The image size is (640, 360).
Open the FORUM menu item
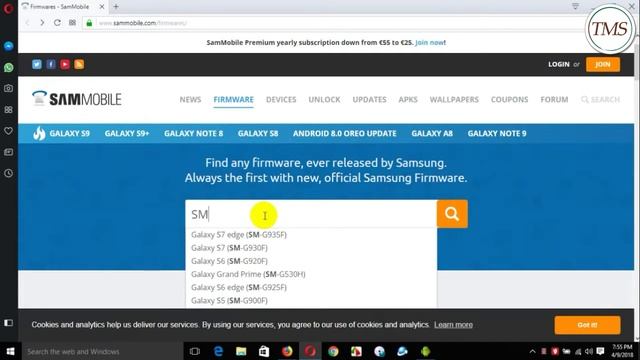tap(554, 100)
